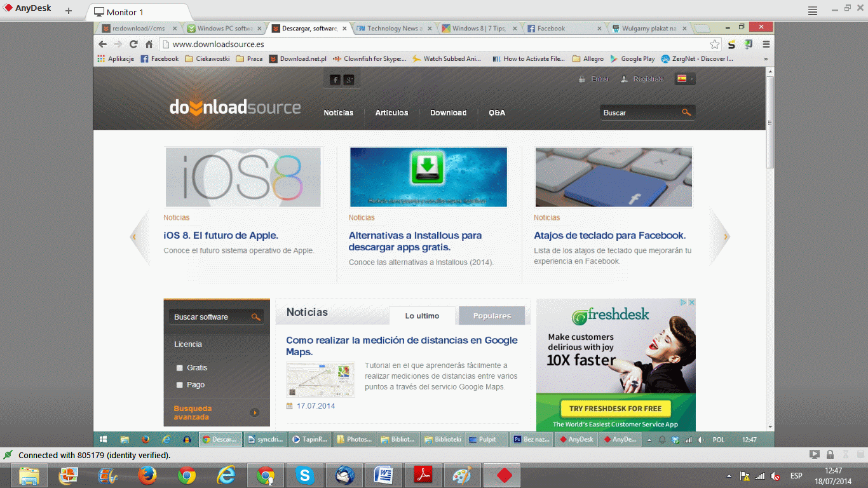The image size is (868, 488).
Task: Open AnyDesk main menu in title bar
Action: (x=813, y=11)
